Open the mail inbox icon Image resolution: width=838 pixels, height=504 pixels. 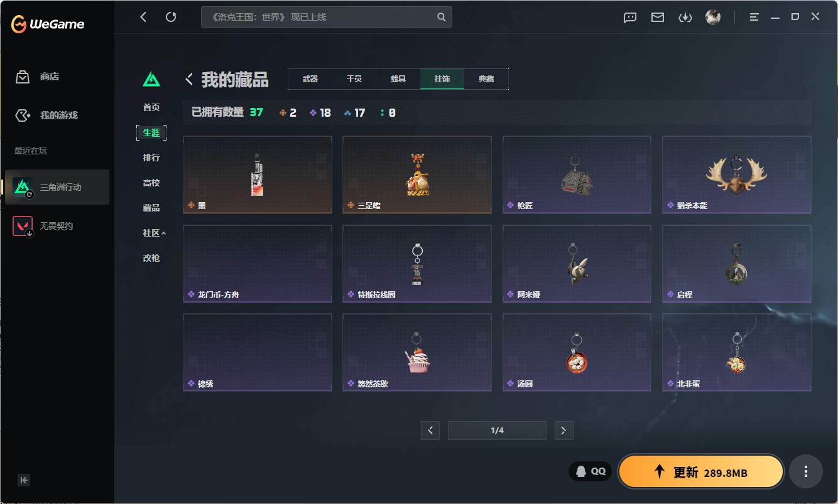tap(658, 18)
